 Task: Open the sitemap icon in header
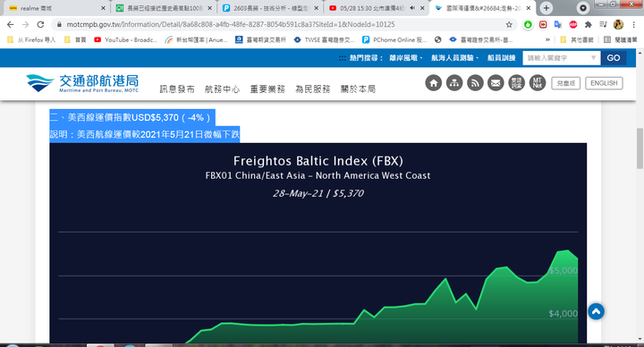[454, 83]
